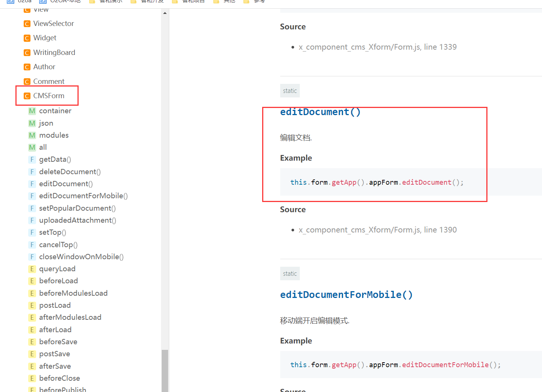Click the editDocumentForMobile() heading anchor
542x392 pixels.
click(346, 295)
